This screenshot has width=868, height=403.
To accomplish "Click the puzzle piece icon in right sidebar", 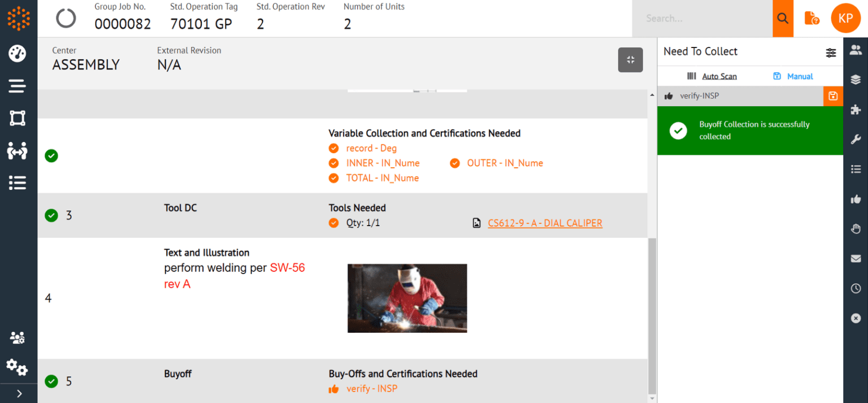I will tap(856, 109).
